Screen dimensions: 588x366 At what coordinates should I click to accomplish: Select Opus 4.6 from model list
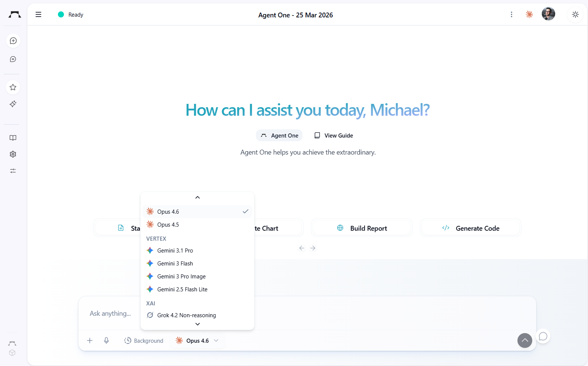(x=198, y=211)
